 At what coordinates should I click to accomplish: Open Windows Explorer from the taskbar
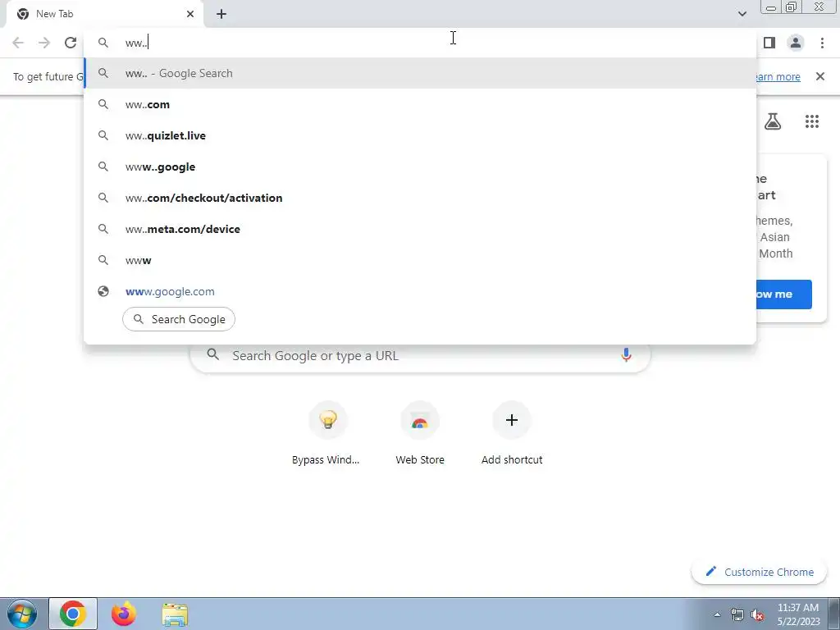175,614
